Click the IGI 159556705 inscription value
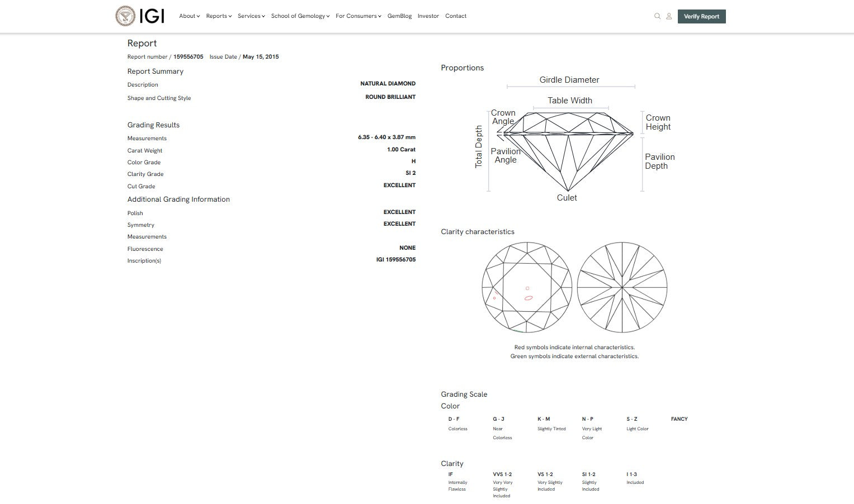The width and height of the screenshot is (854, 504). tap(395, 260)
